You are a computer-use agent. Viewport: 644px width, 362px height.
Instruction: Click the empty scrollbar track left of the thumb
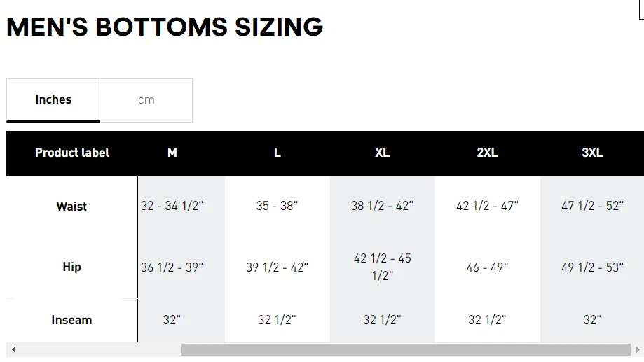click(x=98, y=349)
